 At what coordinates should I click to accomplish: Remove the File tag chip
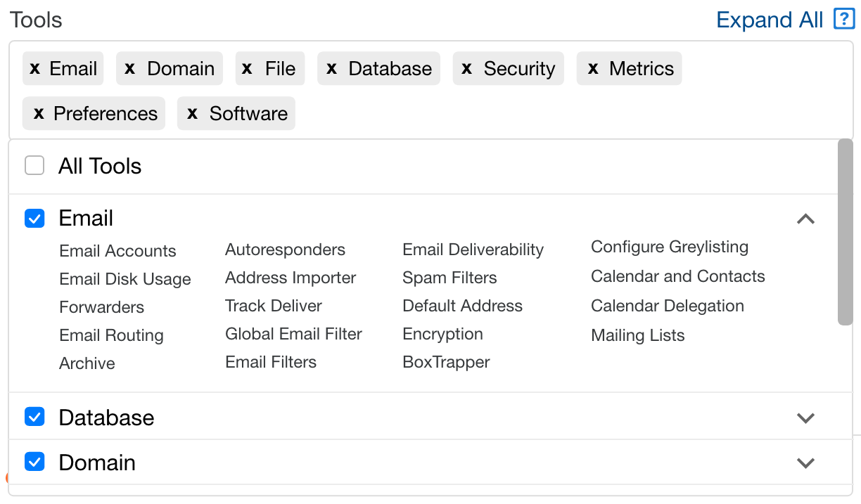tap(247, 69)
